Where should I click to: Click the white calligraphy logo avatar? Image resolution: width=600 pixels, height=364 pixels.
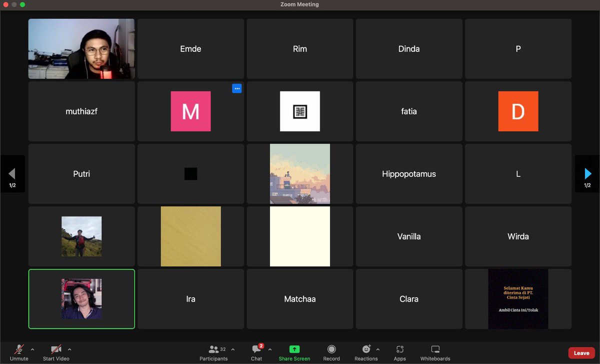click(300, 111)
